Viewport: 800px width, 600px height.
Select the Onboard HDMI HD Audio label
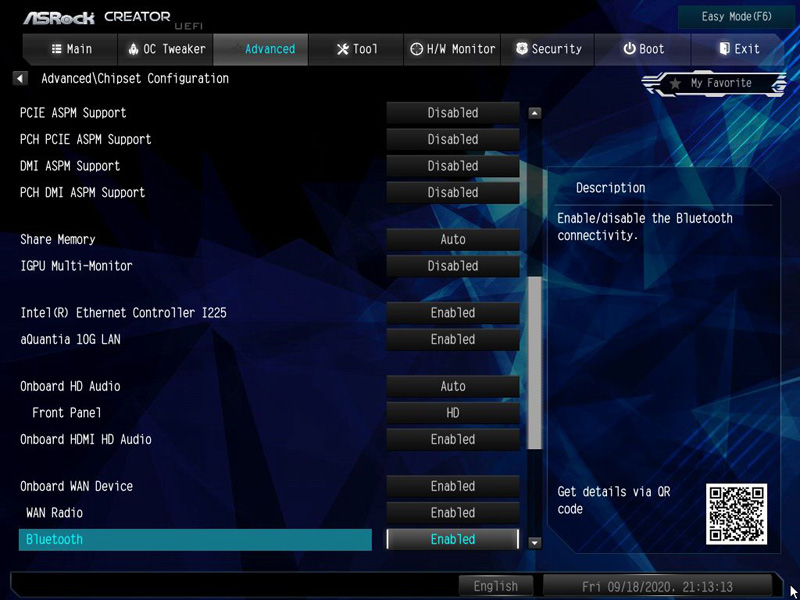[86, 439]
